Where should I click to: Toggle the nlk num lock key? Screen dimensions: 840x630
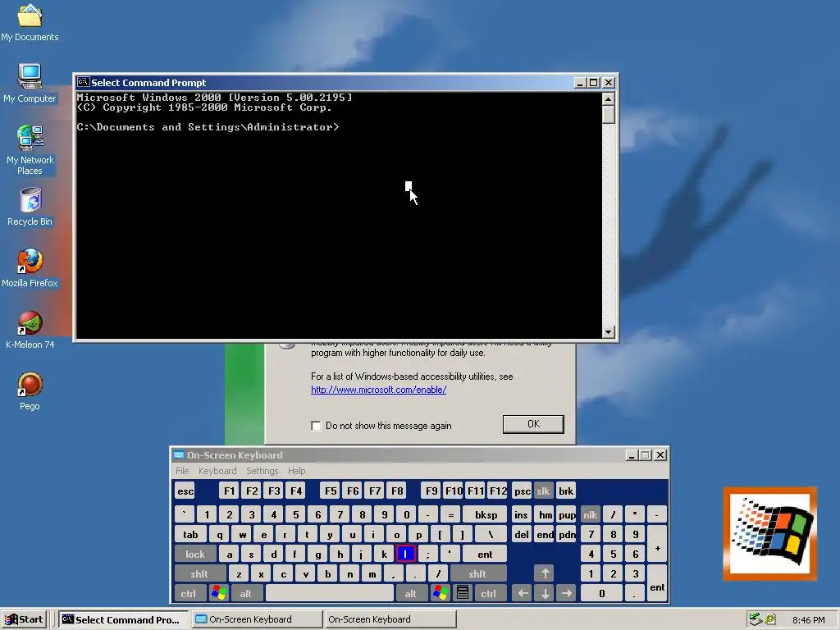click(591, 514)
